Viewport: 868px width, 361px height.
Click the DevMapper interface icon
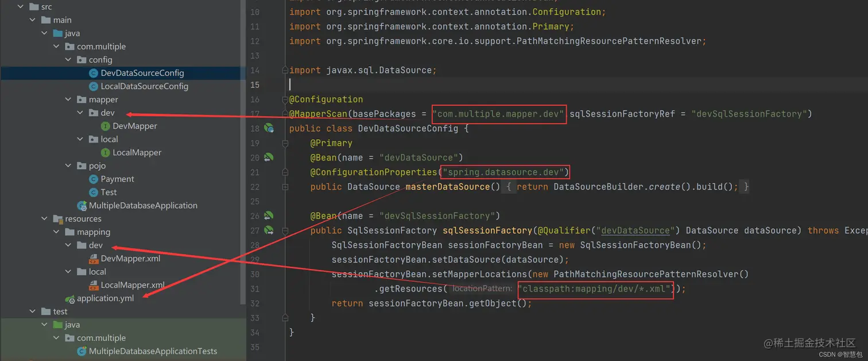[106, 126]
